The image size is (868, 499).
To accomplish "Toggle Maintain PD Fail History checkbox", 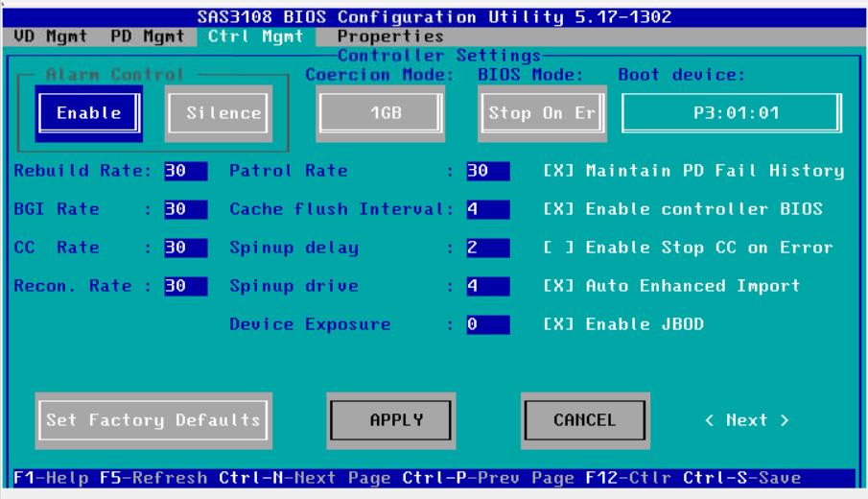I will click(x=558, y=171).
